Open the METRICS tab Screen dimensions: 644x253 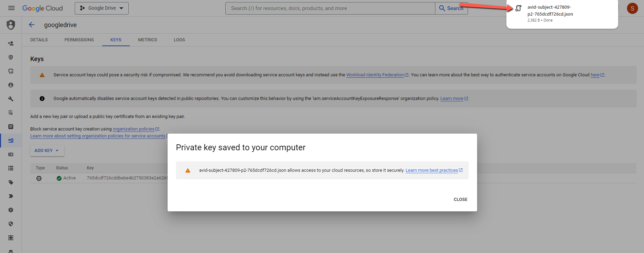(x=147, y=40)
